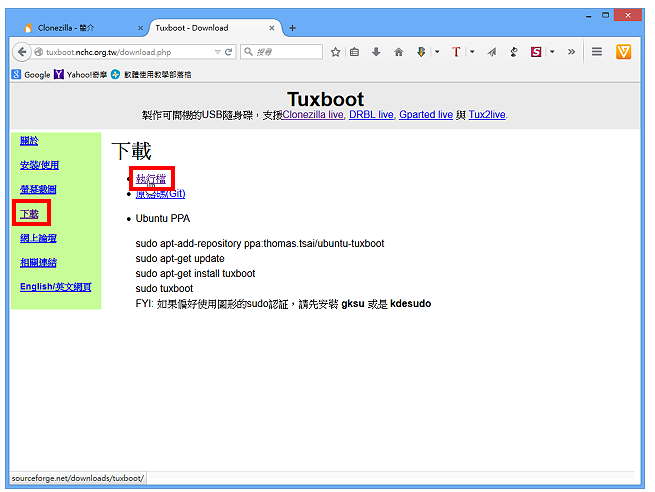
Task: Open the 安裝/使用 sidebar link
Action: click(39, 165)
